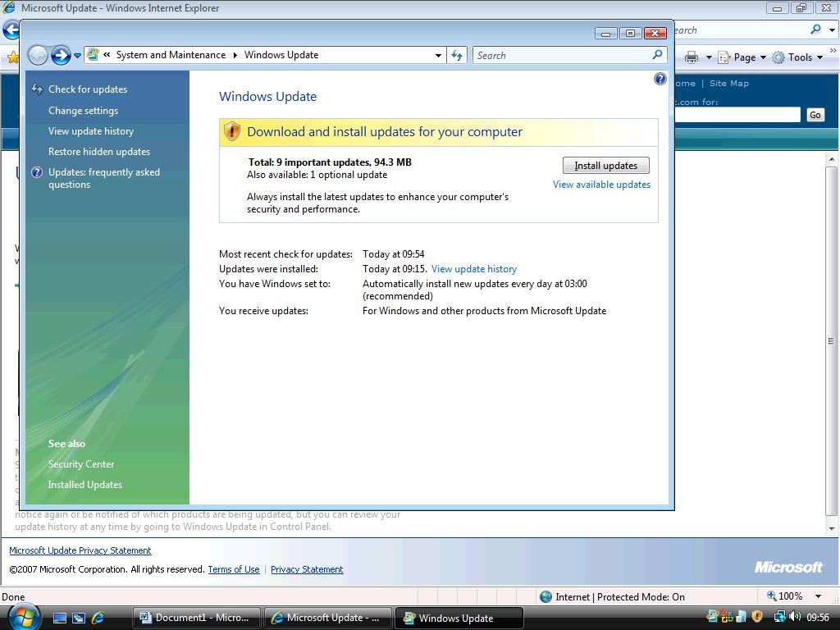Click the Forward arrow in Windows Update window
The image size is (840, 630).
click(61, 55)
